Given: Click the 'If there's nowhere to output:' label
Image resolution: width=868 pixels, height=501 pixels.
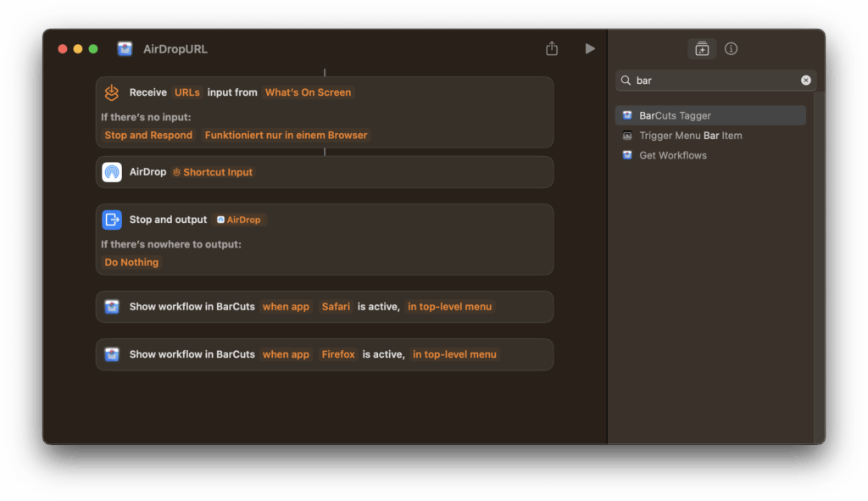Looking at the screenshot, I should click(x=171, y=244).
